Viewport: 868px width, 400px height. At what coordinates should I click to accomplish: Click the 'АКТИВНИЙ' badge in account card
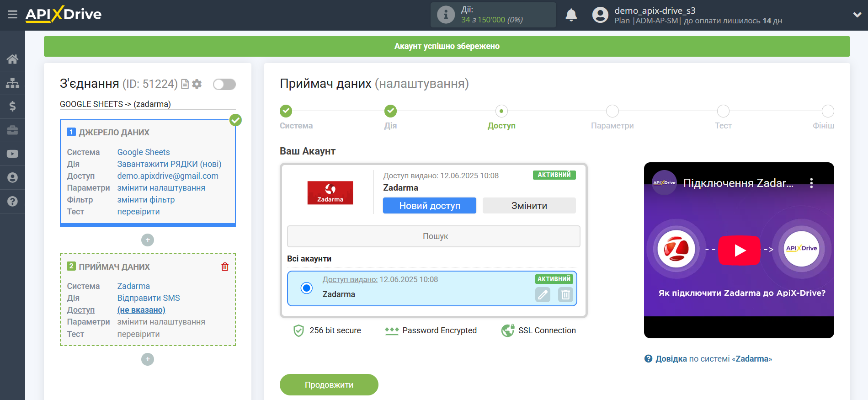pyautogui.click(x=554, y=175)
